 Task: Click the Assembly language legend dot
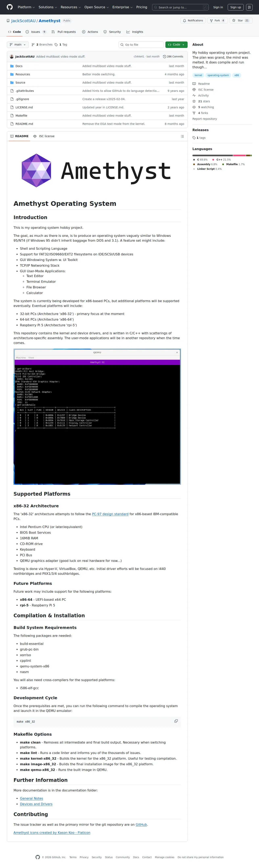pos(194,164)
